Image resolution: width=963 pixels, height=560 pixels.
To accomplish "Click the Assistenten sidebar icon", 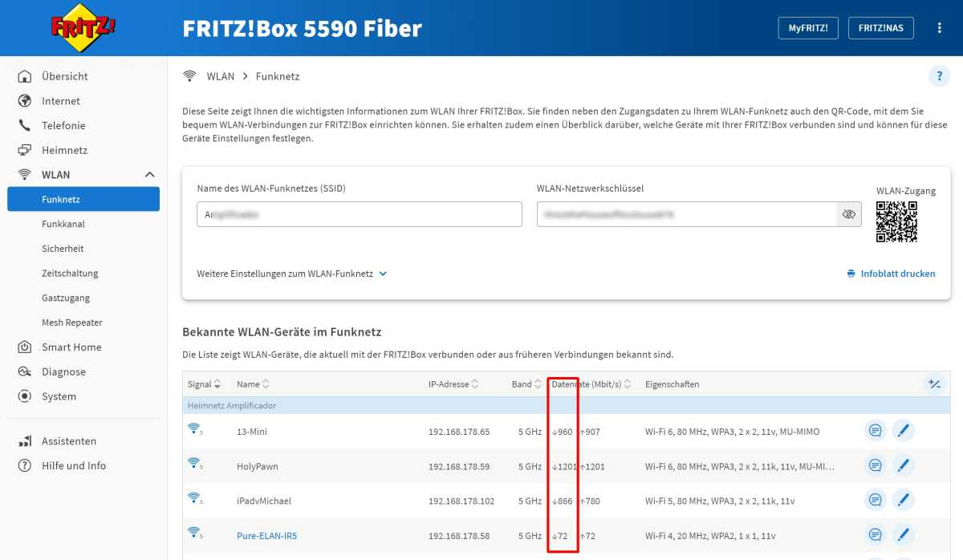I will point(25,441).
